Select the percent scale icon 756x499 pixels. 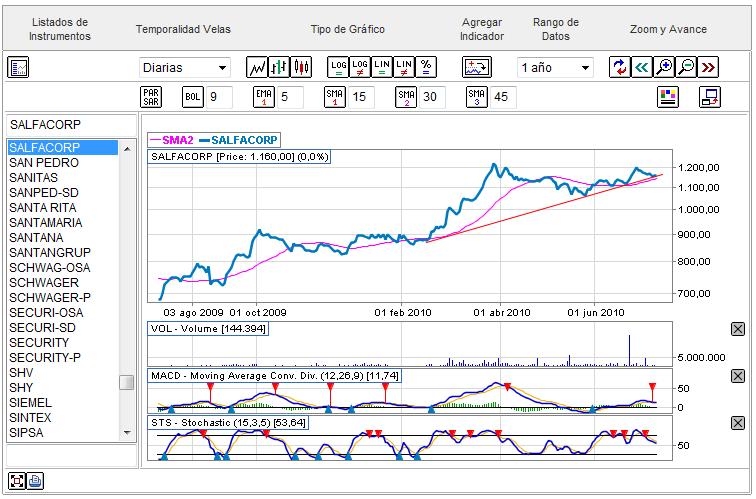(426, 67)
